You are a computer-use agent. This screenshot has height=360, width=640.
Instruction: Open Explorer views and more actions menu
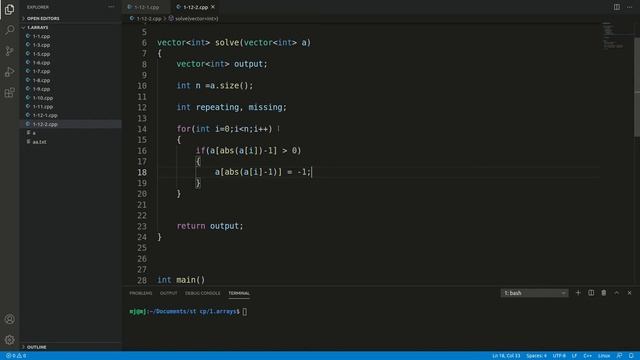click(111, 7)
